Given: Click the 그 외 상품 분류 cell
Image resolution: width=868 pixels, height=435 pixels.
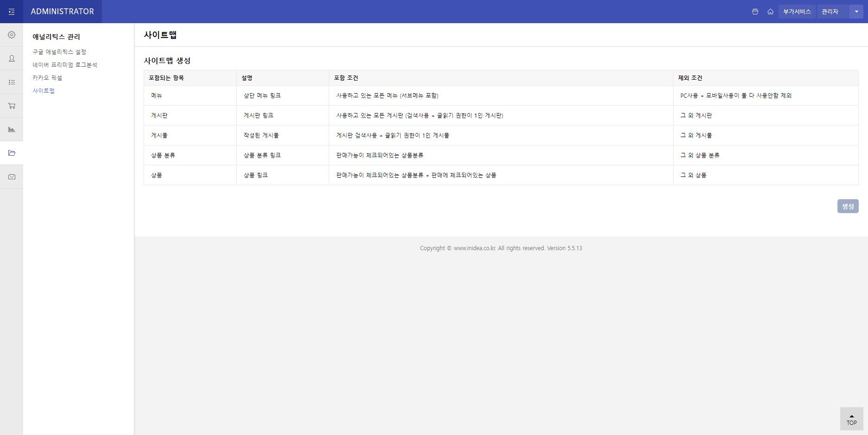Looking at the screenshot, I should [766, 155].
